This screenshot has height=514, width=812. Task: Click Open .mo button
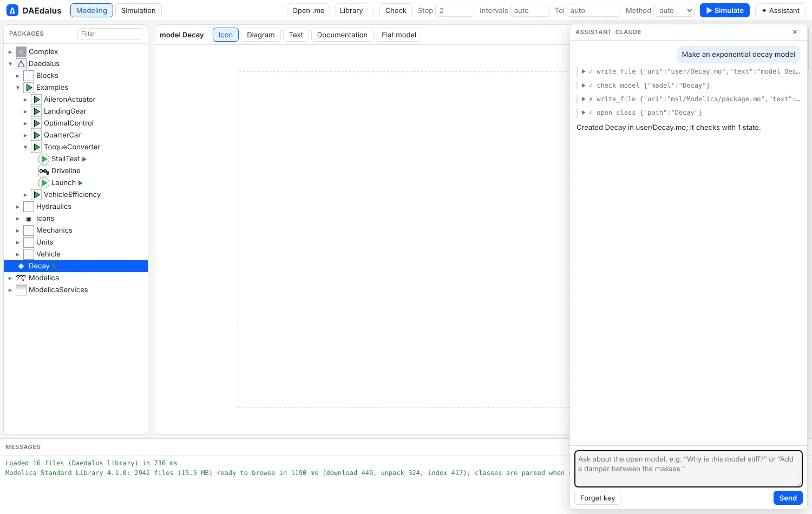point(309,10)
